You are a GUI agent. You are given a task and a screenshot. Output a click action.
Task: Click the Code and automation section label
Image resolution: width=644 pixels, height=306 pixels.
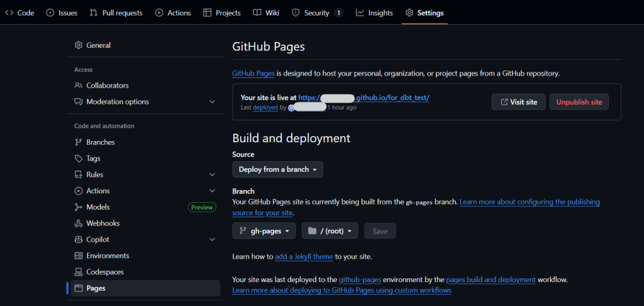[104, 126]
